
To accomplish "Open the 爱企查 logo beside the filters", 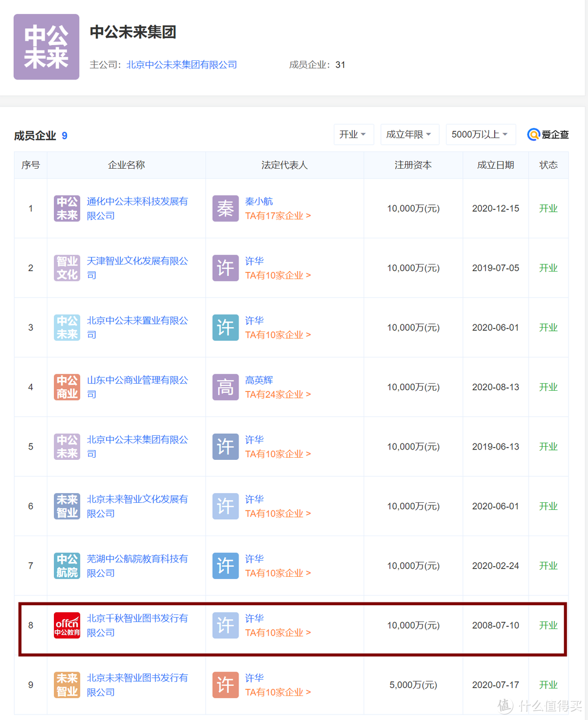I will [x=548, y=134].
